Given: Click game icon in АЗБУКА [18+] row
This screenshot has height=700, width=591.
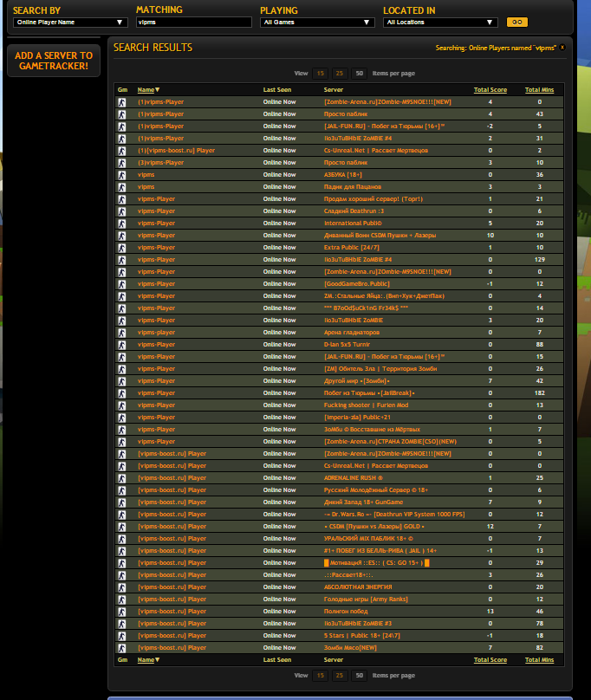Looking at the screenshot, I should click(x=121, y=175).
